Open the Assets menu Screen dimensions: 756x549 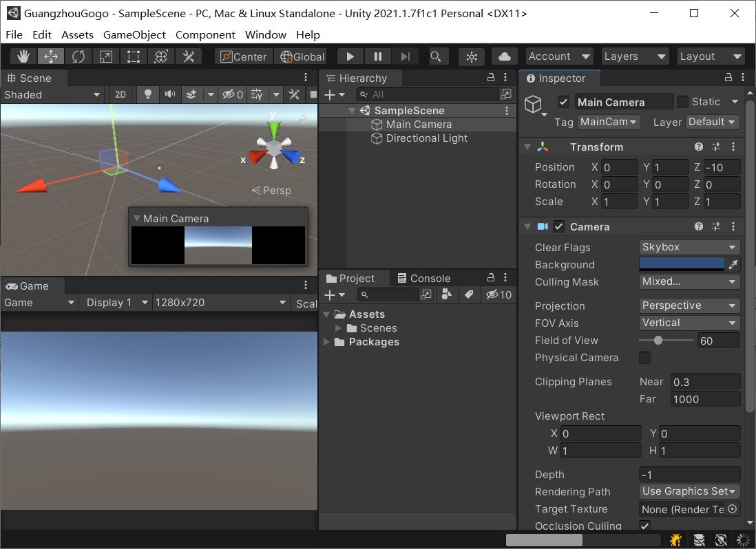pyautogui.click(x=77, y=34)
